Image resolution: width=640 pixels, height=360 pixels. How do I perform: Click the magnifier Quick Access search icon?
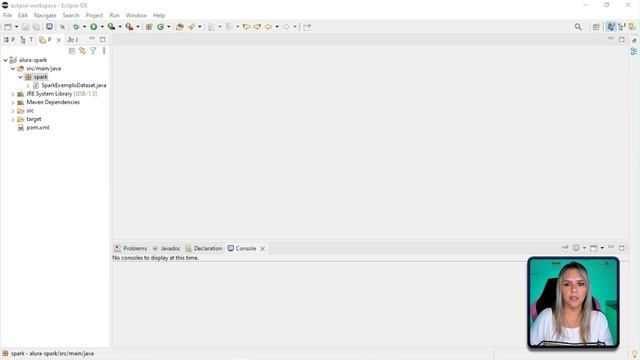click(578, 27)
